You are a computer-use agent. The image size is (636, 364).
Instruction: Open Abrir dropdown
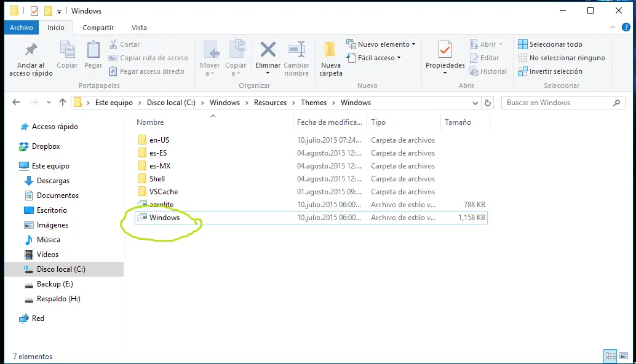(x=486, y=44)
